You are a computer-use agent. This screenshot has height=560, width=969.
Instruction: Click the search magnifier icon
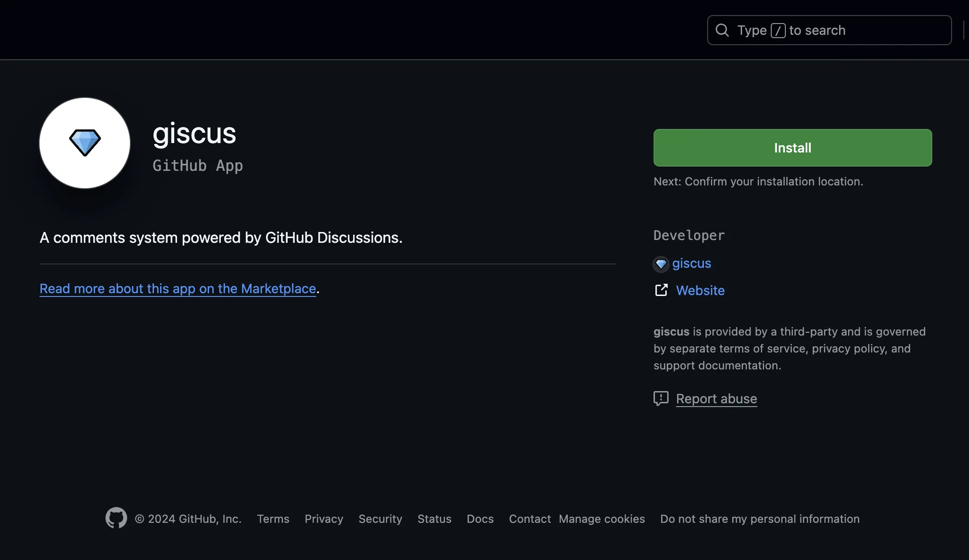click(x=722, y=31)
